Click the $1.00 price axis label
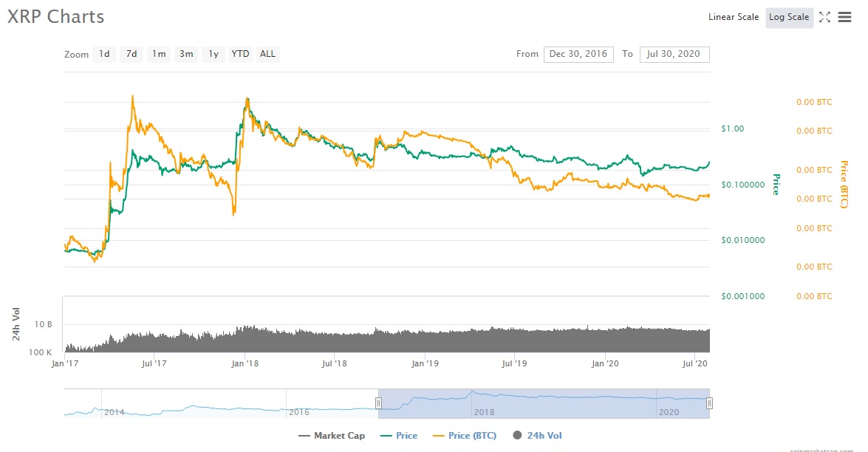The image size is (868, 452). click(732, 129)
